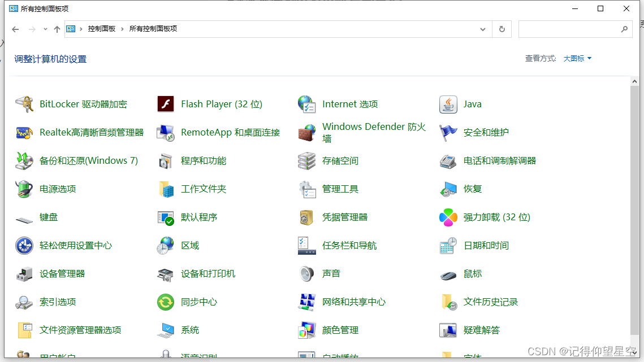
Task: Open the 任务栏和导航 icon
Action: (x=306, y=246)
